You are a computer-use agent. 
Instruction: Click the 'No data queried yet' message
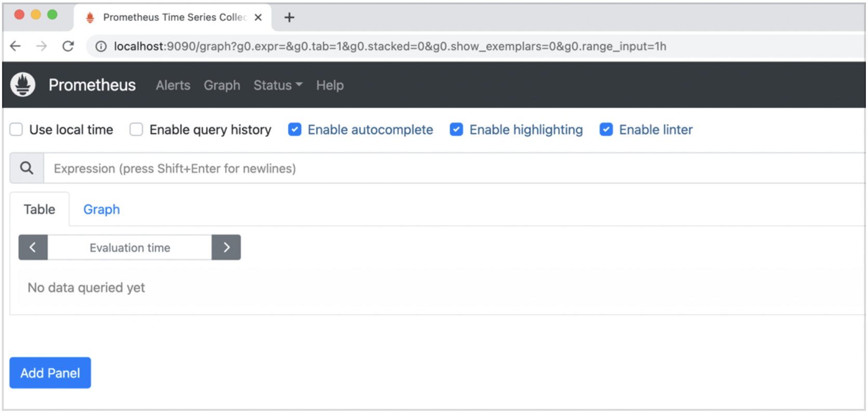tap(86, 287)
